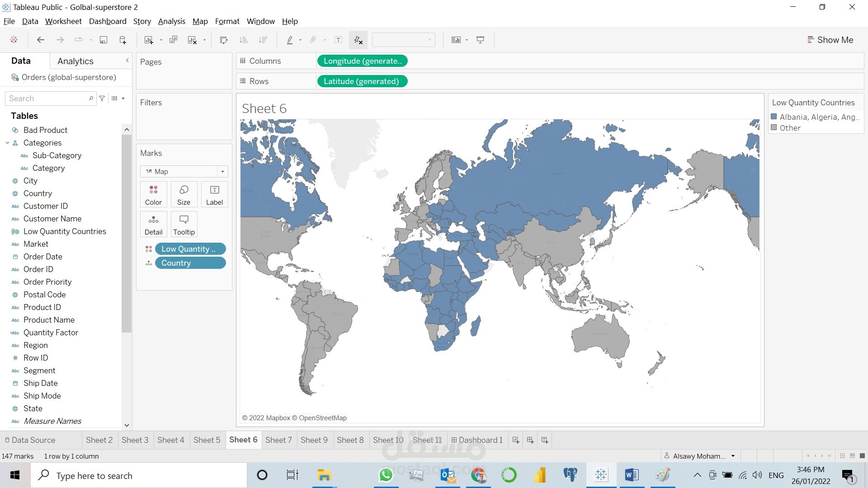Switch to Dashboard 1 tab

[477, 440]
